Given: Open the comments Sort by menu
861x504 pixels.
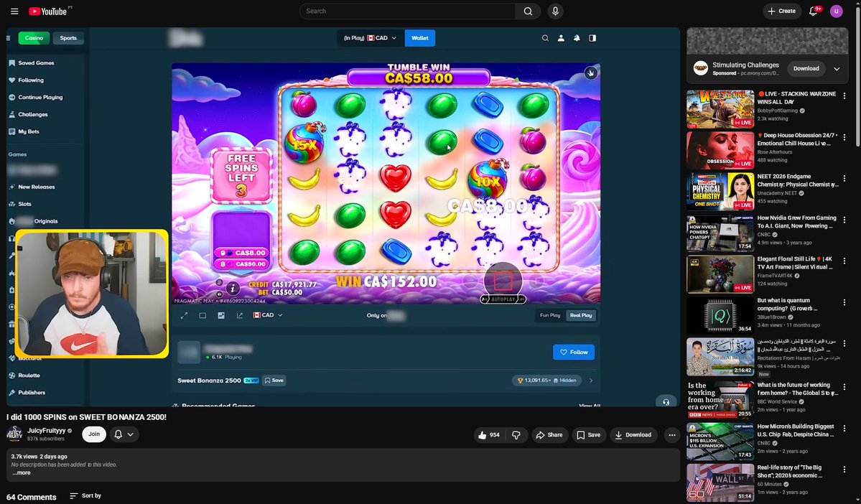Looking at the screenshot, I should click(x=85, y=496).
